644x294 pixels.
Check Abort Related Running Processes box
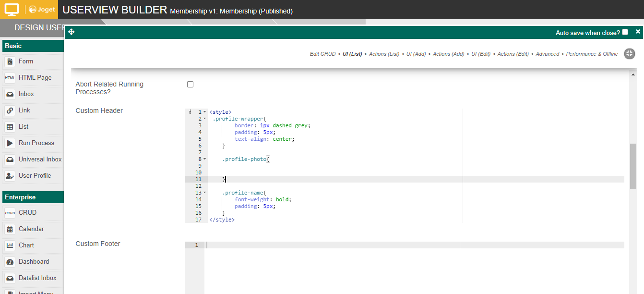[x=190, y=85]
